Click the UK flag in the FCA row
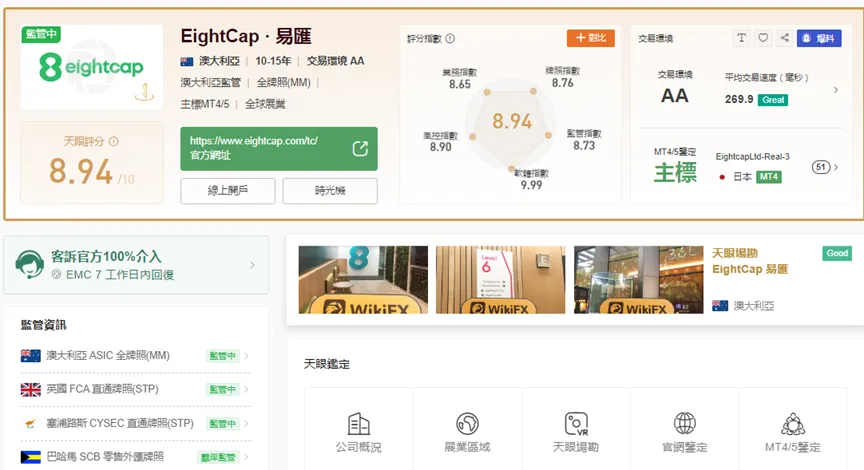This screenshot has height=470, width=864. point(30,390)
